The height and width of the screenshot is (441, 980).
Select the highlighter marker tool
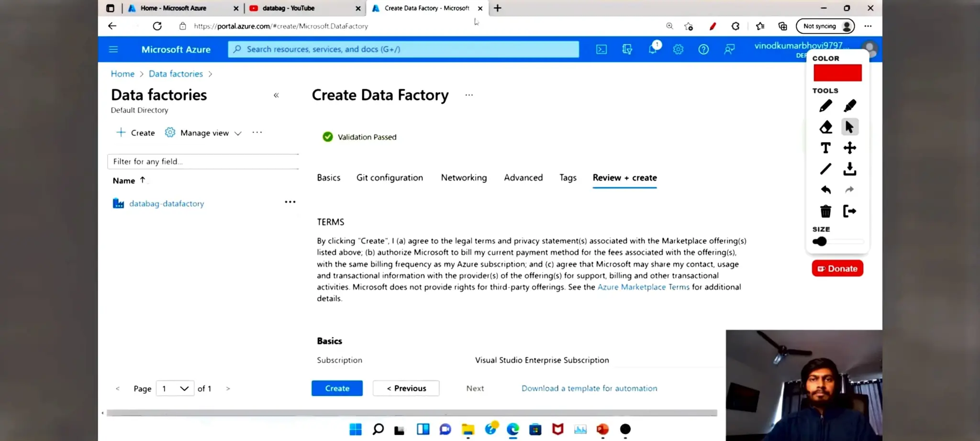(x=850, y=106)
